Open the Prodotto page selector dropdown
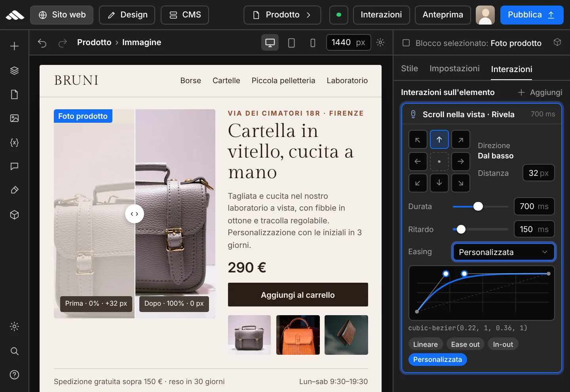This screenshot has height=392, width=570. coord(283,15)
